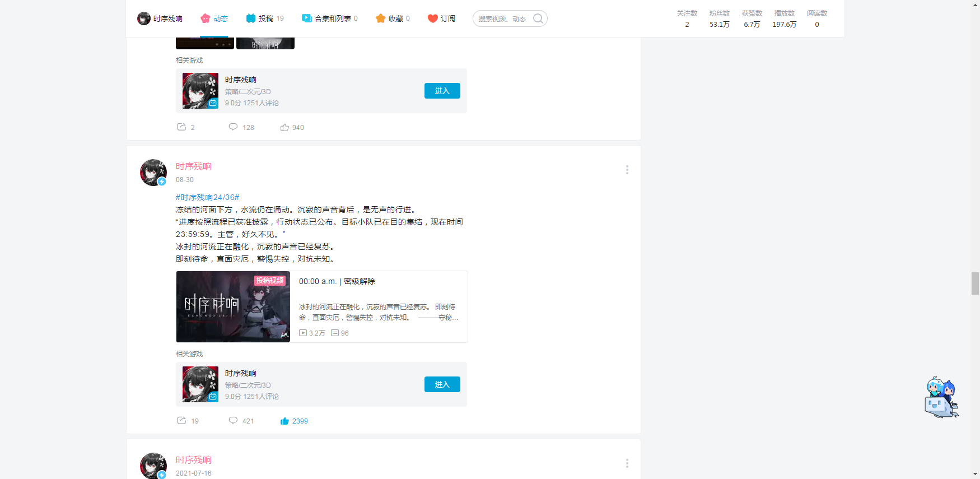Viewport: 980px width, 479px height.
Task: Click the floating mascot helper icon
Action: [941, 397]
